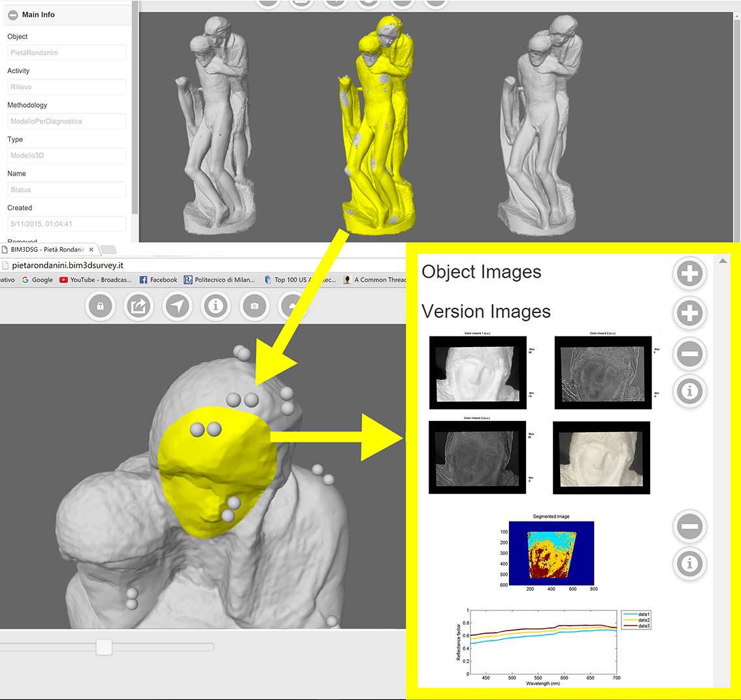This screenshot has height=700, width=741.
Task: Click the minus button beside the Segmented image
Action: pyautogui.click(x=689, y=526)
